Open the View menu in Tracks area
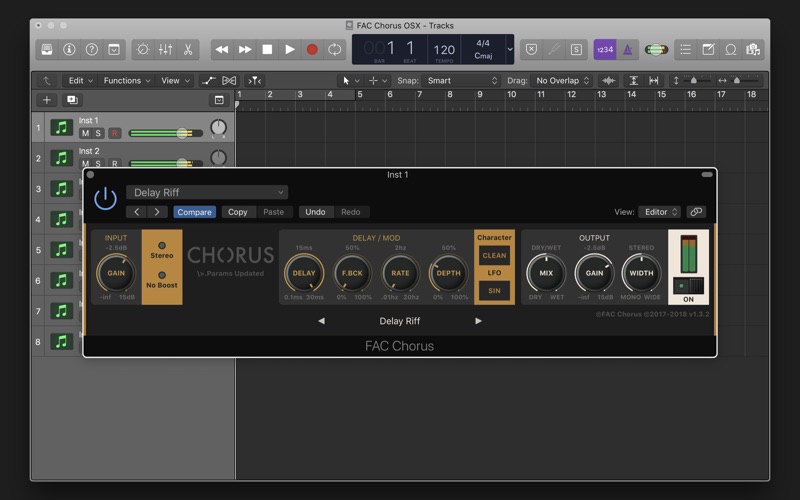The width and height of the screenshot is (800, 500). click(176, 81)
